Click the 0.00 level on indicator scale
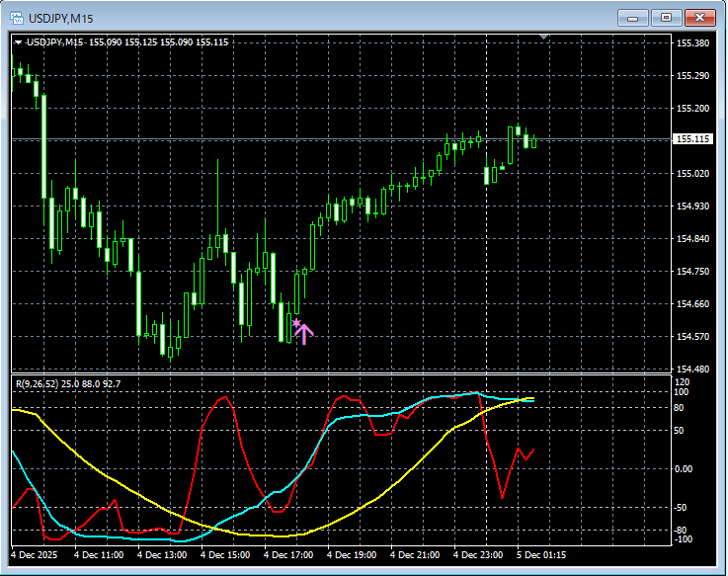 684,468
